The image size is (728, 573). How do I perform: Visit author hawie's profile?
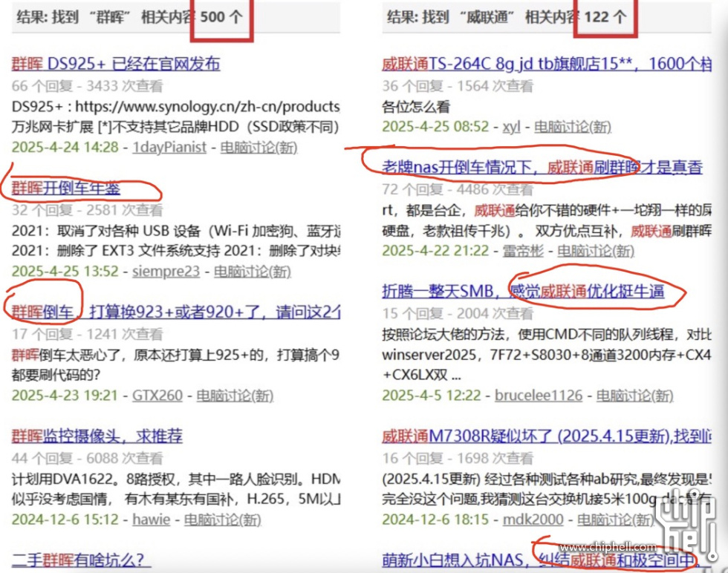152,519
